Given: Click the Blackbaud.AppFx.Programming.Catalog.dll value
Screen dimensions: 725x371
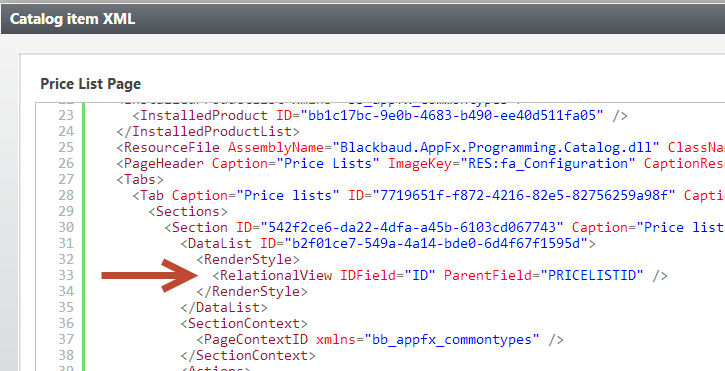Looking at the screenshot, I should coord(496,147).
